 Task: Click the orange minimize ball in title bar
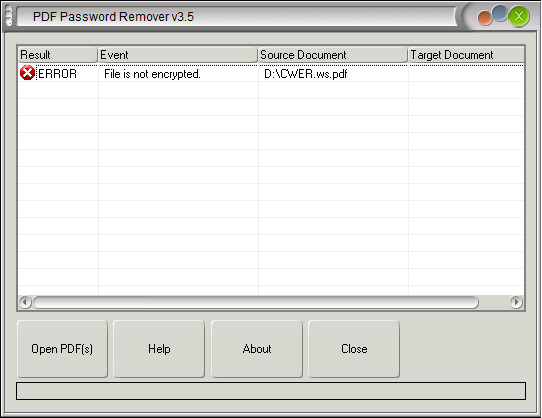pyautogui.click(x=484, y=18)
